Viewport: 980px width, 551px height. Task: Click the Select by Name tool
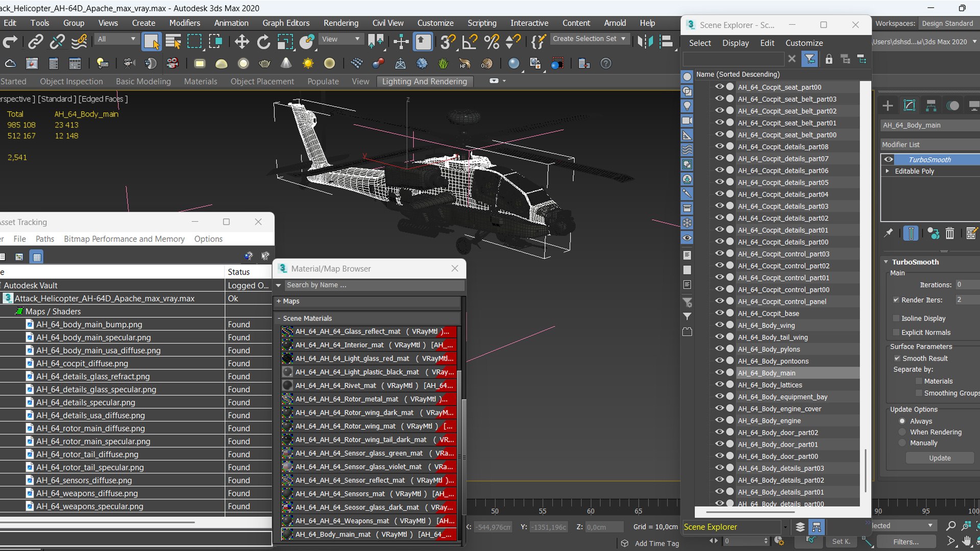pos(174,42)
